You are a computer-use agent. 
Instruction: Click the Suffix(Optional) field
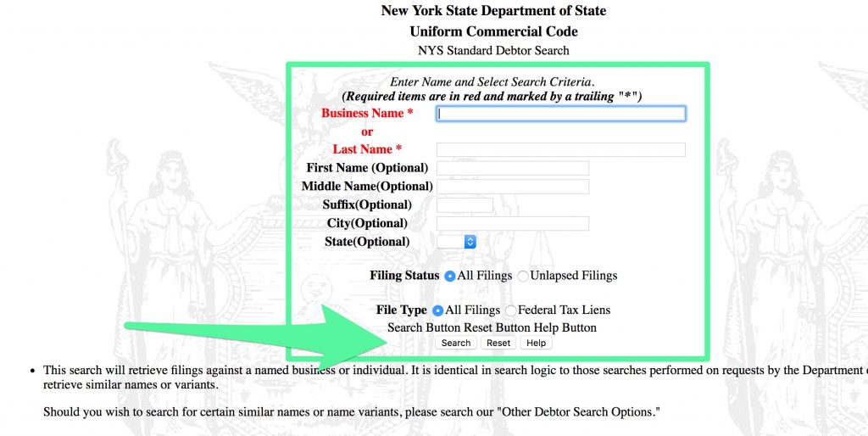pos(465,205)
